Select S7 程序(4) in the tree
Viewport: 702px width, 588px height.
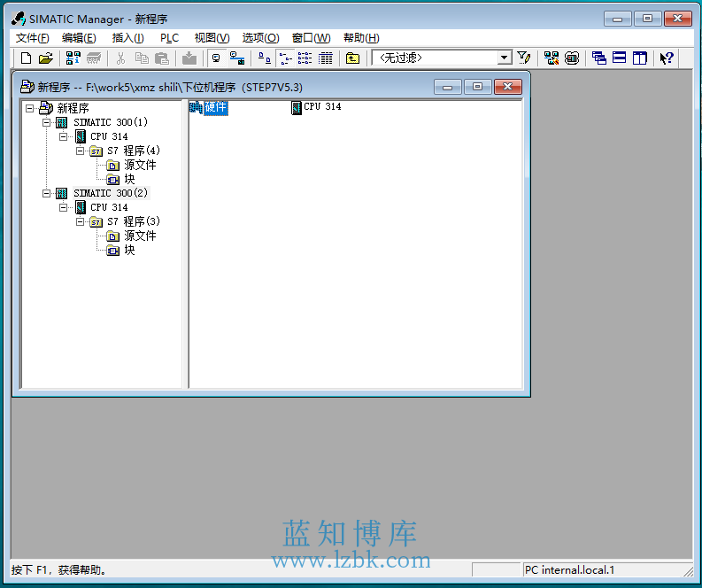pos(134,151)
